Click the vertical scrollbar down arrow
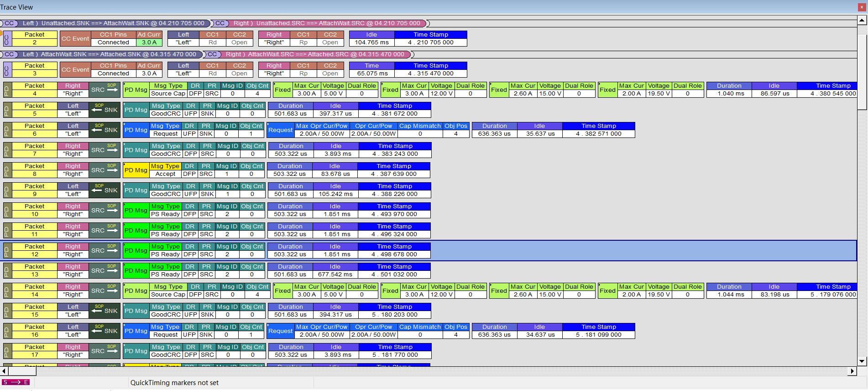This screenshot has height=391, width=868. coord(862,361)
